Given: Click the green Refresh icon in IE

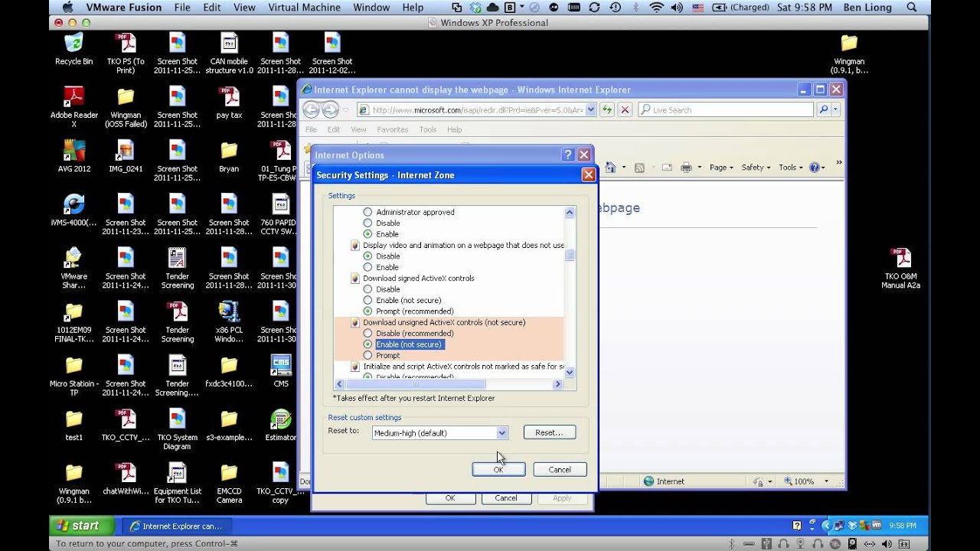Looking at the screenshot, I should pos(607,109).
